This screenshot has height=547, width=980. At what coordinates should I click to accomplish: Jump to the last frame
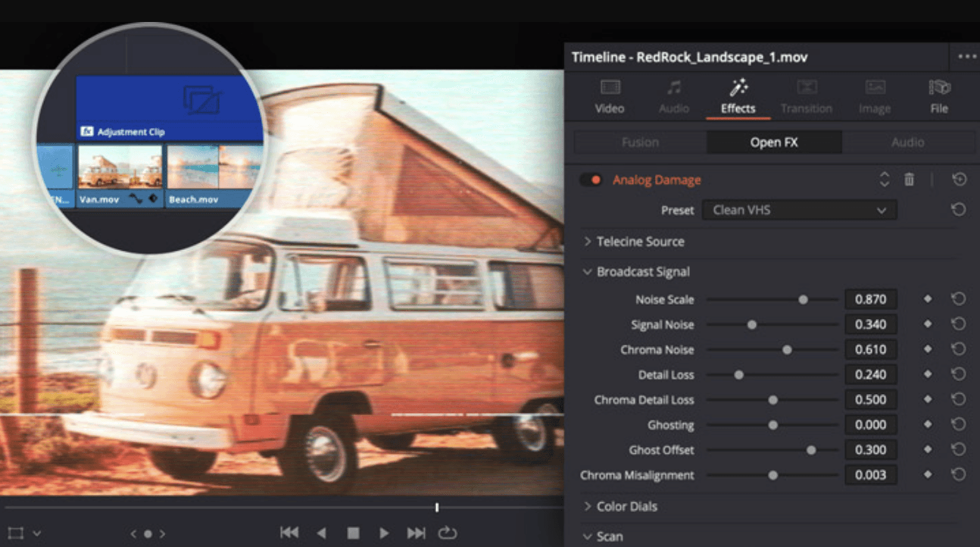click(416, 533)
